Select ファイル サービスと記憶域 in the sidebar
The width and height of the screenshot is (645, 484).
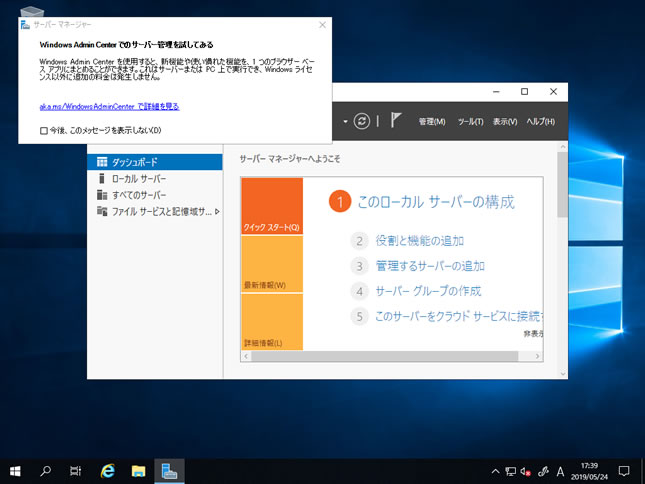pos(155,211)
